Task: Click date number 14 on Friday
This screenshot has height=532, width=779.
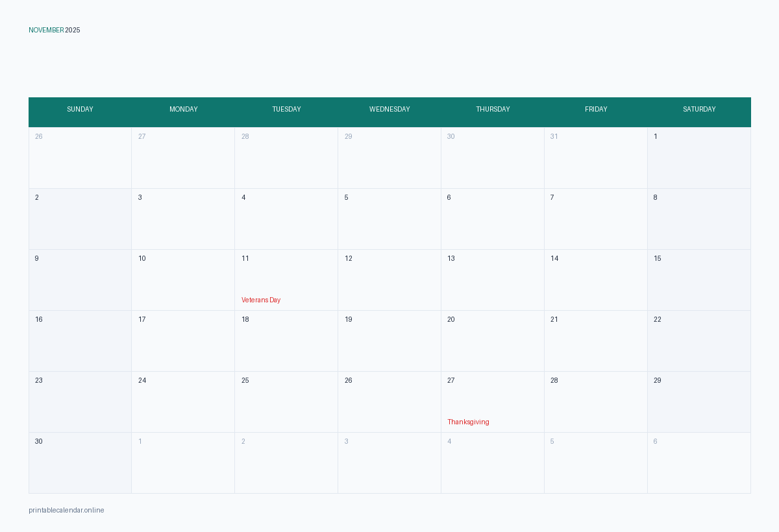Action: [554, 259]
